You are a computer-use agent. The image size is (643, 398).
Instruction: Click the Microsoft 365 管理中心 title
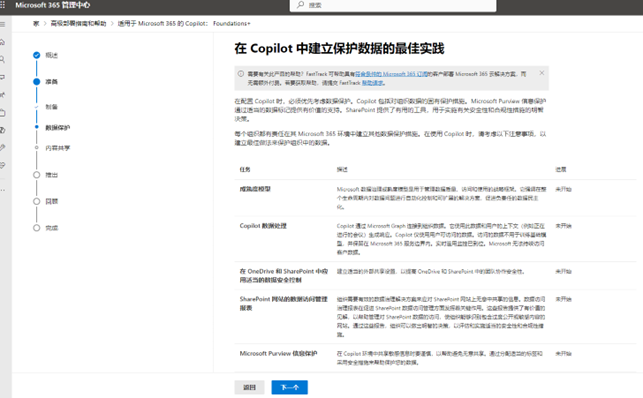tap(52, 5)
